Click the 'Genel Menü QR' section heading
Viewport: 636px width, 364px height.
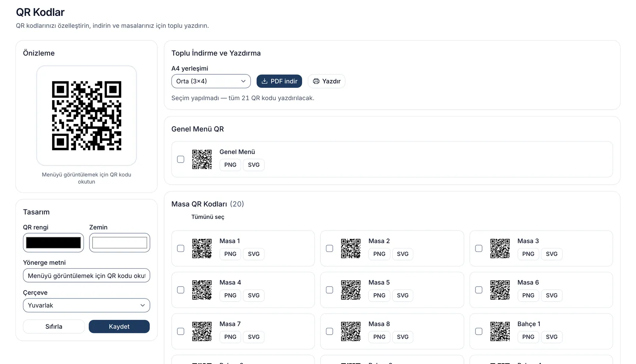click(x=198, y=129)
